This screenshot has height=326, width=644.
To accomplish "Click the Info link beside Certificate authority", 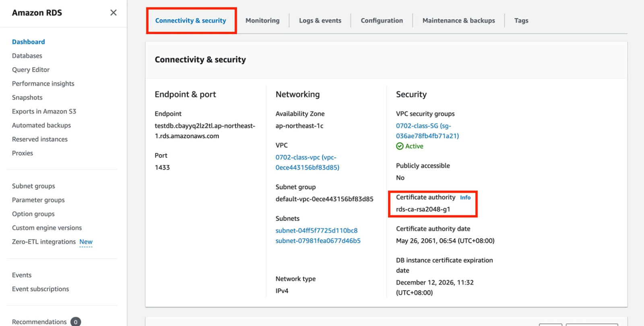I will (x=465, y=197).
